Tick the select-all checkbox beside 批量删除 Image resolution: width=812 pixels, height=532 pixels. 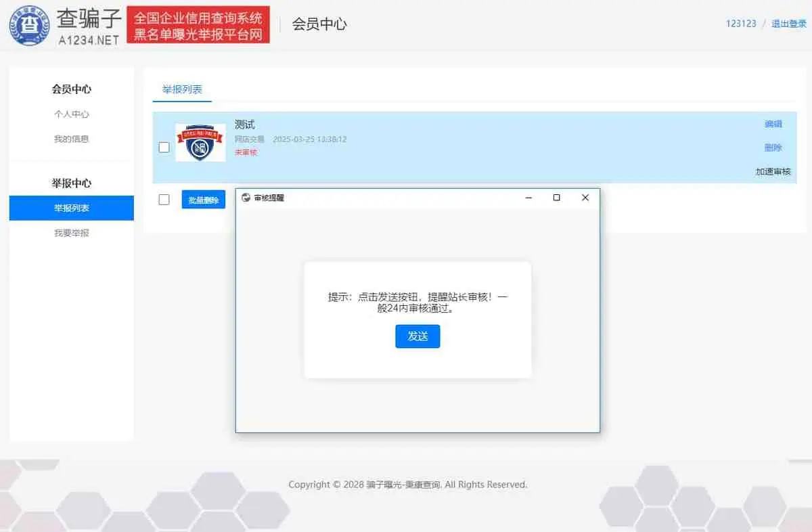[x=164, y=200]
